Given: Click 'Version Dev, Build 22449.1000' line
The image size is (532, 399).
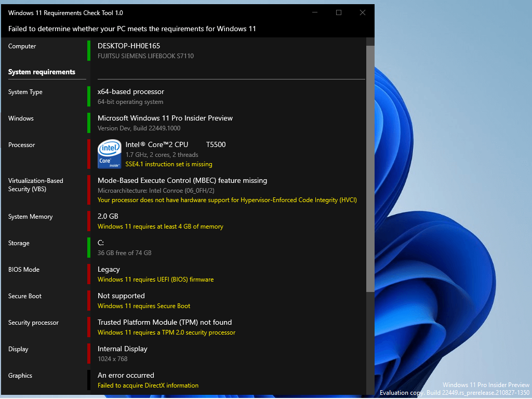Looking at the screenshot, I should coord(139,128).
